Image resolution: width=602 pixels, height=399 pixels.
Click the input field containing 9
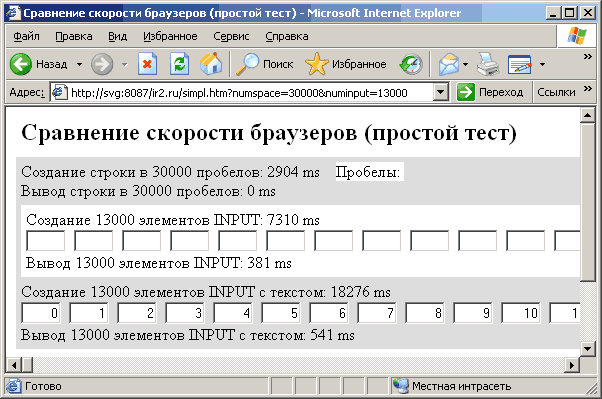coord(473,313)
